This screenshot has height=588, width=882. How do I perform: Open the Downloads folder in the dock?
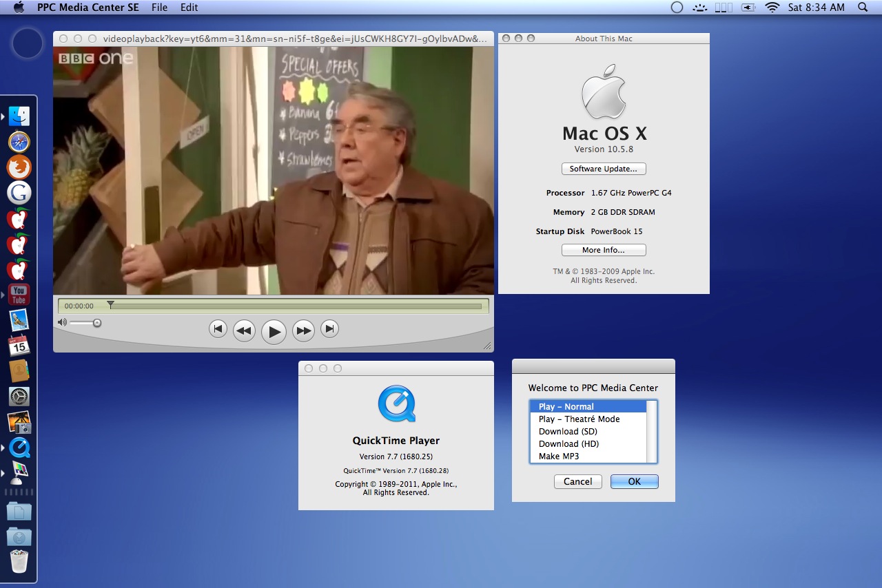click(x=19, y=536)
